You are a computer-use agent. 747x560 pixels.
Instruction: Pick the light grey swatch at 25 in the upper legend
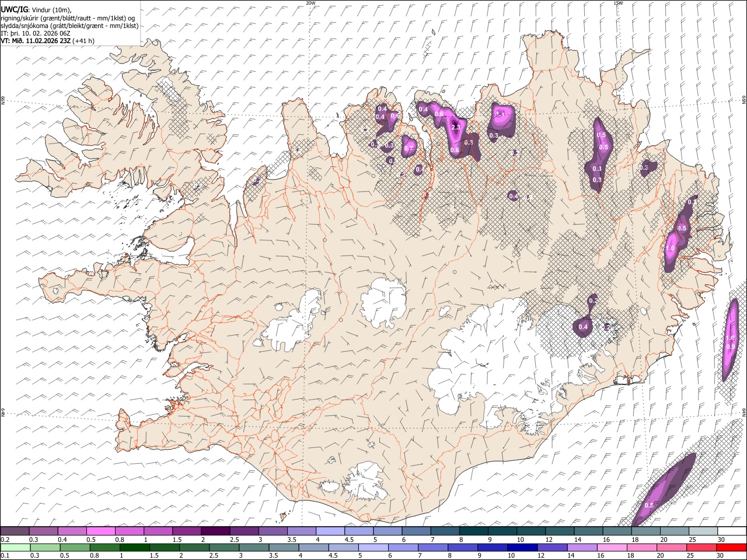click(703, 531)
